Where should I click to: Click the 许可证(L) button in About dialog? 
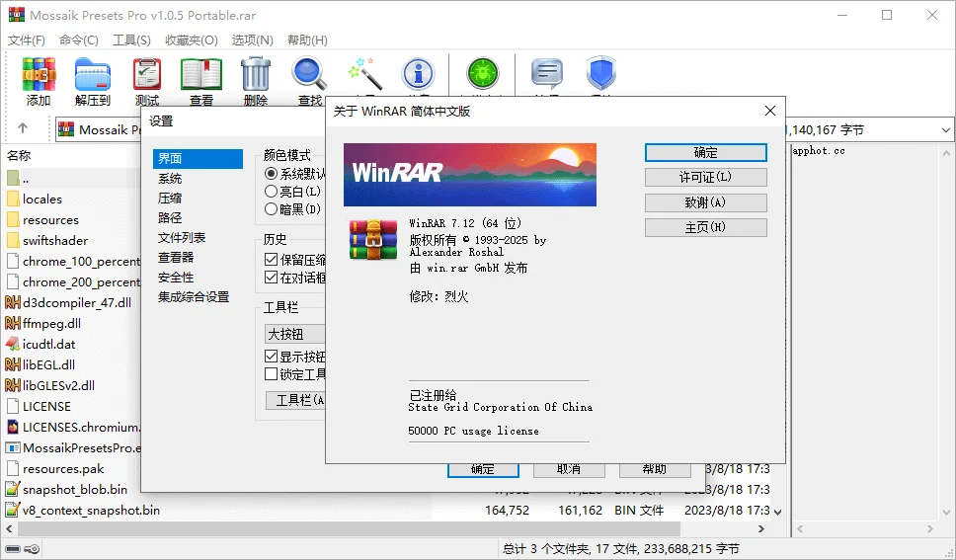coord(705,177)
